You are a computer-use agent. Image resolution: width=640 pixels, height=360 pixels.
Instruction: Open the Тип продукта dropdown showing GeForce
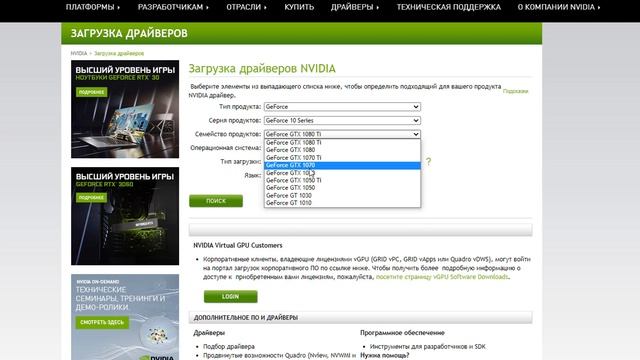click(x=342, y=107)
